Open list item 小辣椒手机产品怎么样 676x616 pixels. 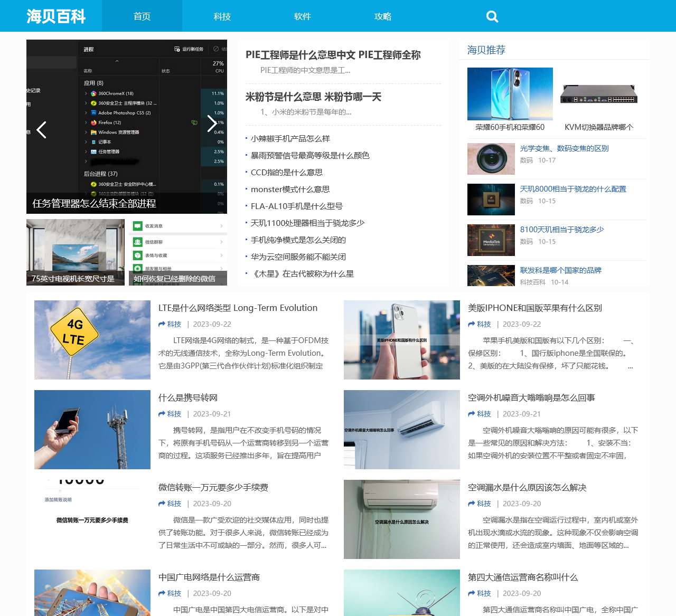[290, 138]
